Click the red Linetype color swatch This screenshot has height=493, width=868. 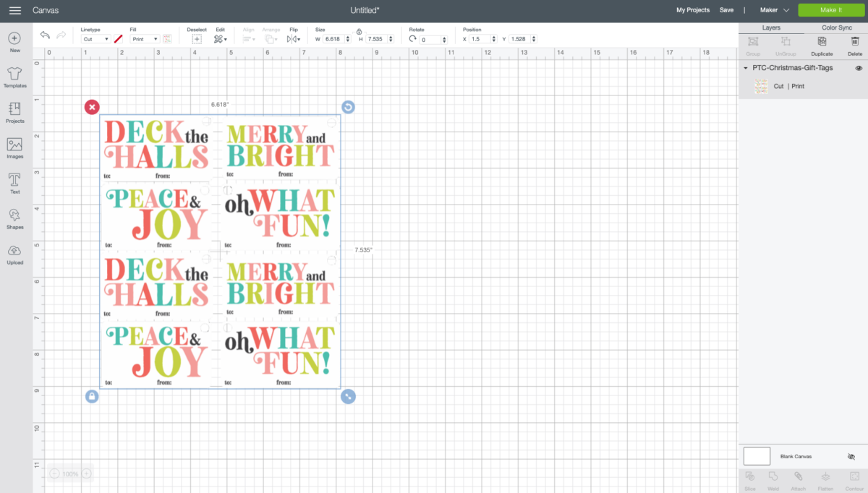click(x=118, y=38)
